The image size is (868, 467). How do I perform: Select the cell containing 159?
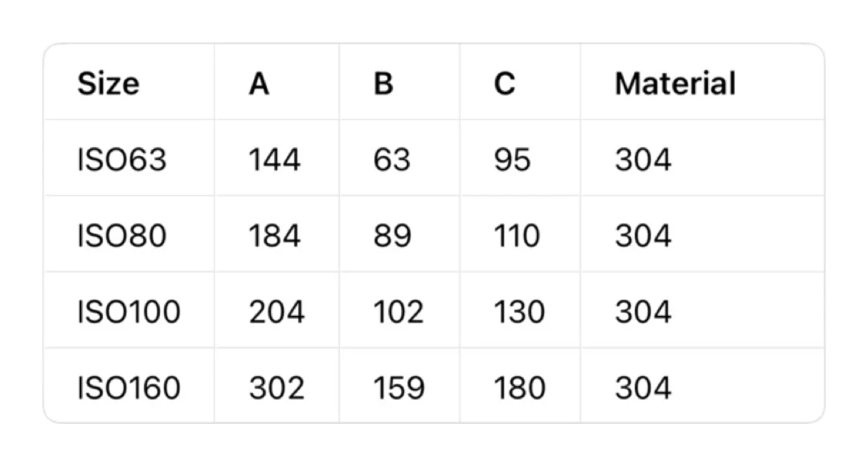398,387
